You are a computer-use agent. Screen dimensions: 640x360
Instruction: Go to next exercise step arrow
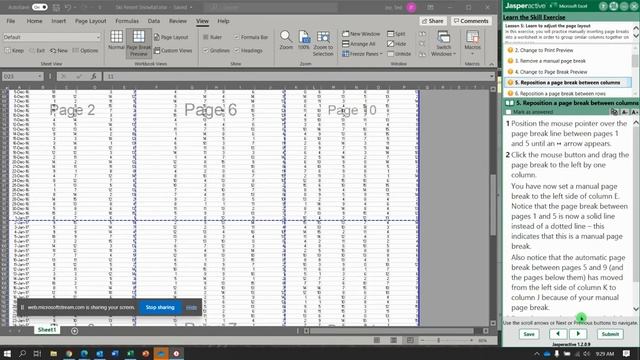pos(578,334)
